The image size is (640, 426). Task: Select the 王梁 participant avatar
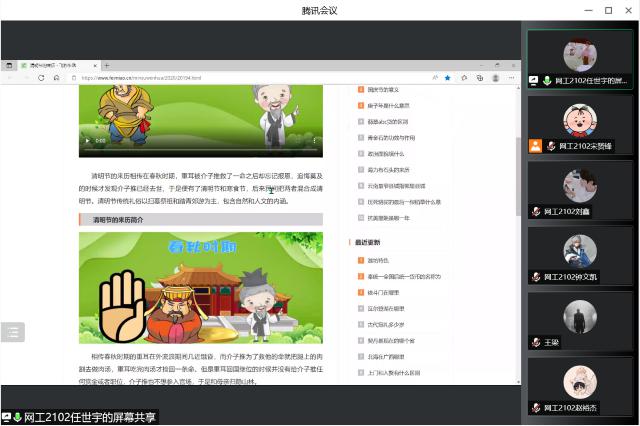coord(580,317)
